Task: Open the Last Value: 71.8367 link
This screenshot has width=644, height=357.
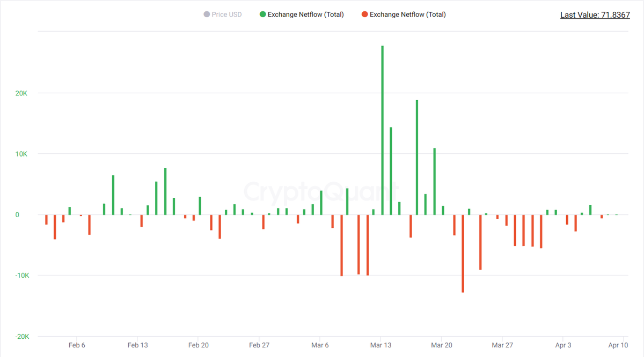Action: click(x=595, y=15)
